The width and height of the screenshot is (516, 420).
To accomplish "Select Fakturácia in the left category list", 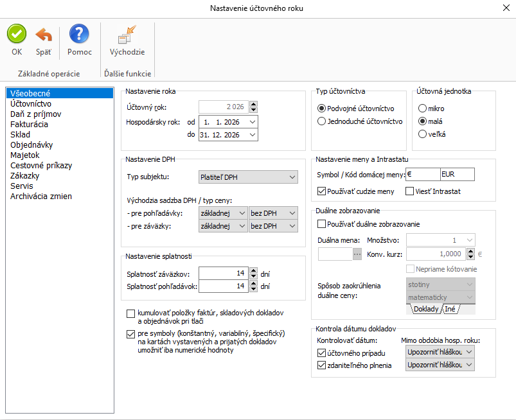I will point(29,125).
